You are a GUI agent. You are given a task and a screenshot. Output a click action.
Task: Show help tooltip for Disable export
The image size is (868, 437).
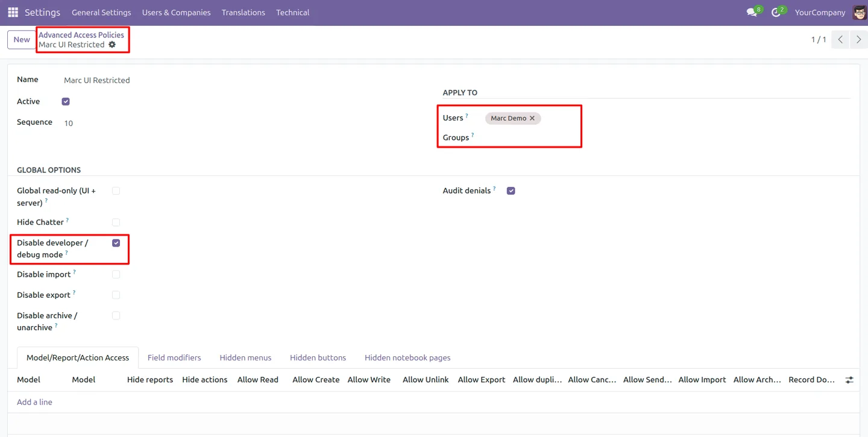(74, 292)
